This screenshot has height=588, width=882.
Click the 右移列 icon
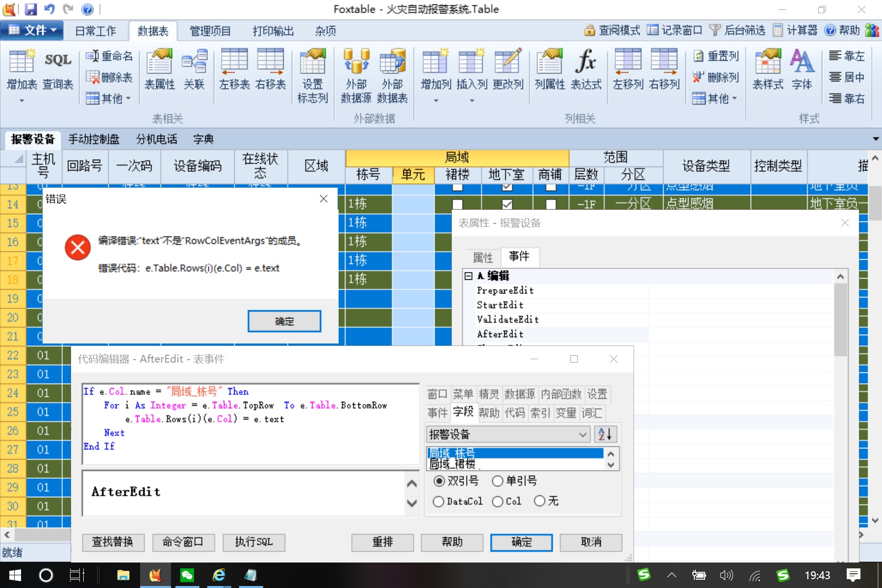click(x=664, y=69)
